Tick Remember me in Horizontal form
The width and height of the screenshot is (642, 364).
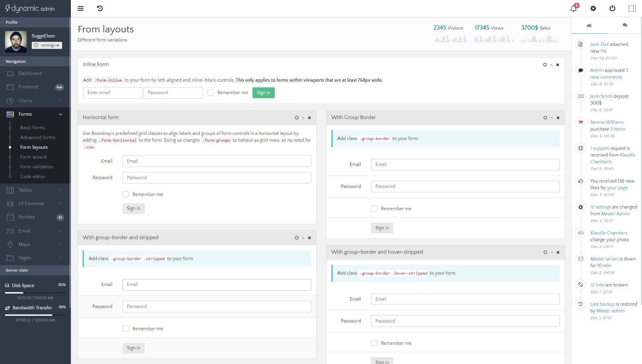[x=126, y=194]
